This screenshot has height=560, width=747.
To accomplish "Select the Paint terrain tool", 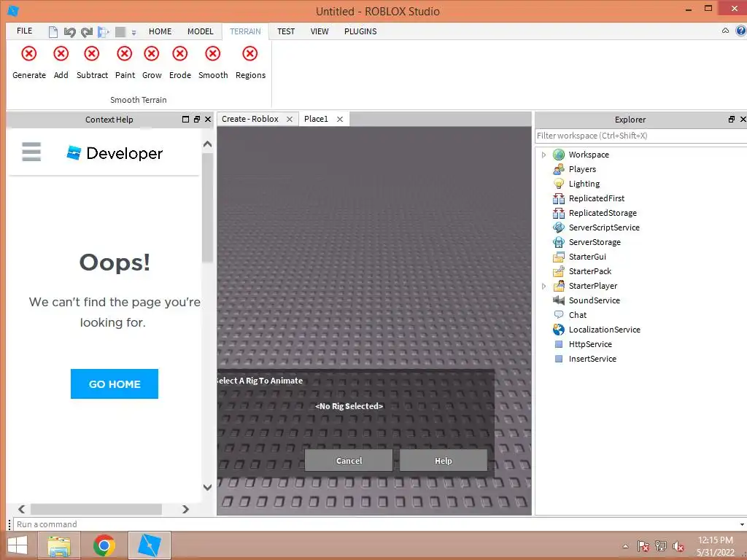I will coord(125,63).
